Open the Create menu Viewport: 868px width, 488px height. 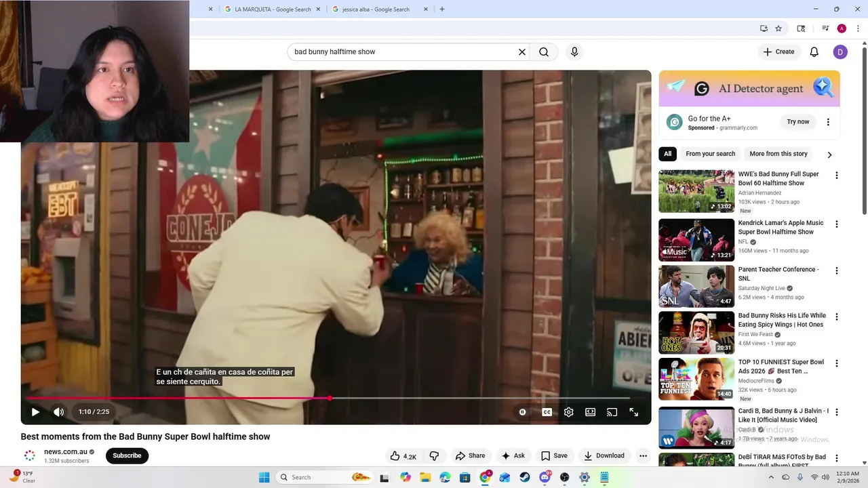(x=778, y=52)
